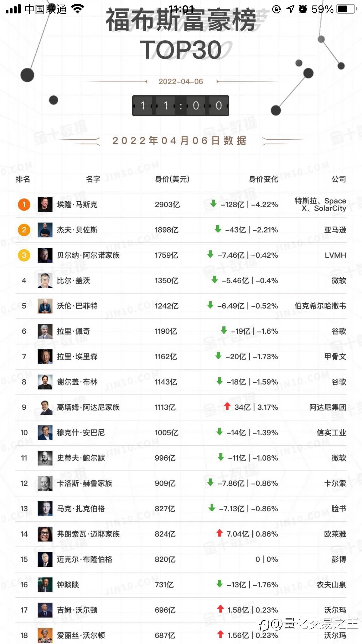Screen dimensions: 362x644
Task: Tap the orange rank 1 badge
Action: pyautogui.click(x=24, y=204)
